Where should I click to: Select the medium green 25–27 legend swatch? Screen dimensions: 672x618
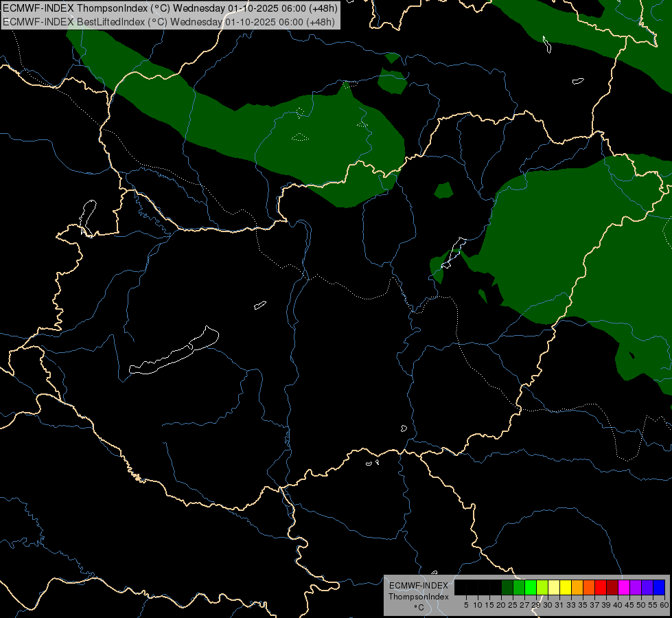point(519,587)
